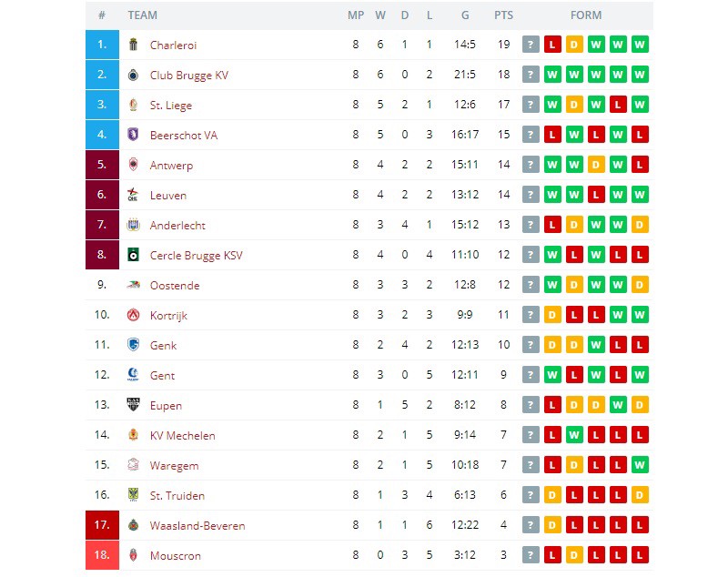
Task: Click Waregem's green W form badge
Action: point(640,465)
